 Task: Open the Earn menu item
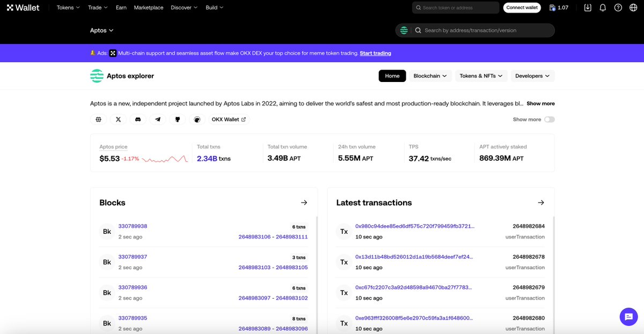121,8
